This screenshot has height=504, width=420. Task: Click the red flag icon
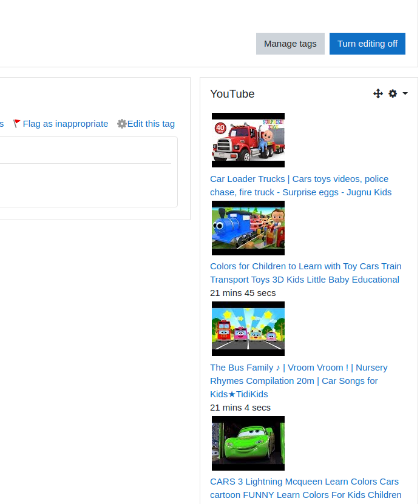17,124
